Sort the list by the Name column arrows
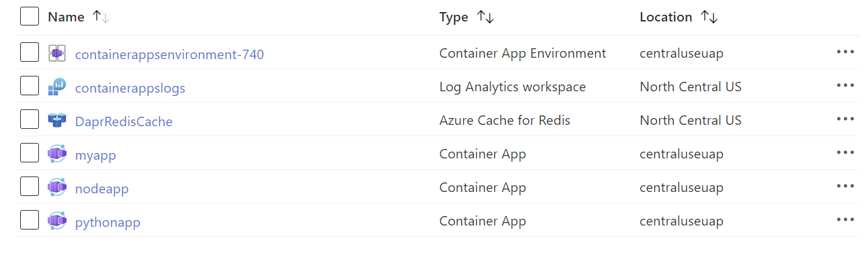The width and height of the screenshot is (868, 253). pos(101,17)
